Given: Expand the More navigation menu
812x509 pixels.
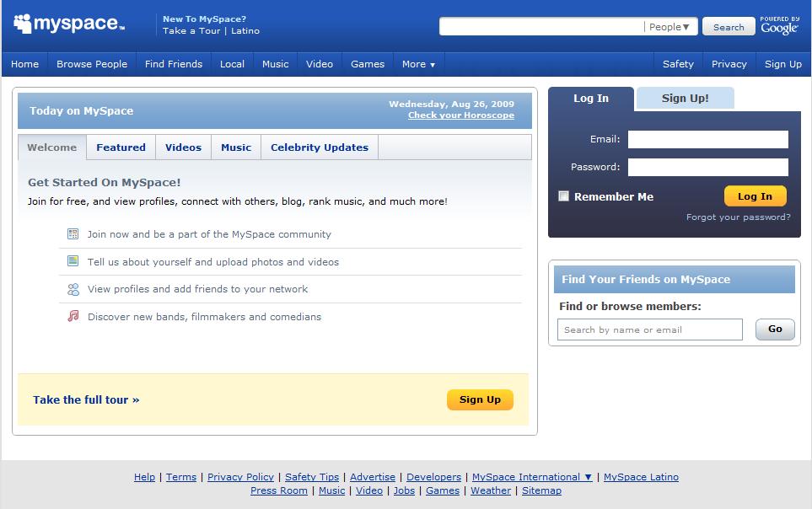Looking at the screenshot, I should 418,64.
